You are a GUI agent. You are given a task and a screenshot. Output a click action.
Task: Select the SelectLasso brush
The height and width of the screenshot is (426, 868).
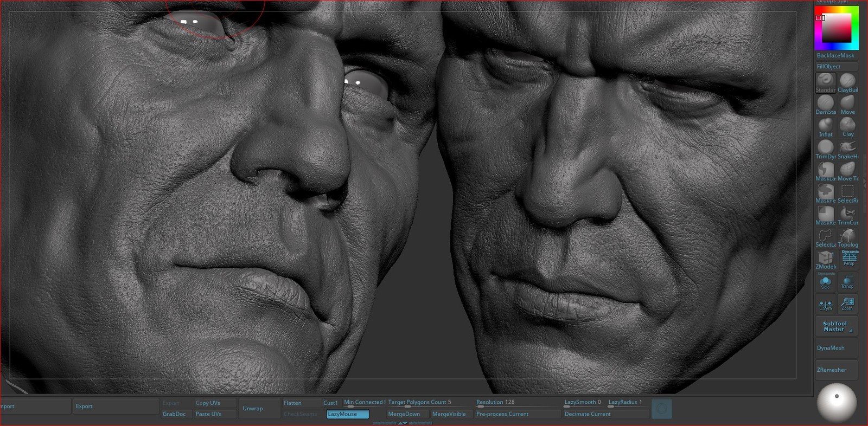coord(825,238)
